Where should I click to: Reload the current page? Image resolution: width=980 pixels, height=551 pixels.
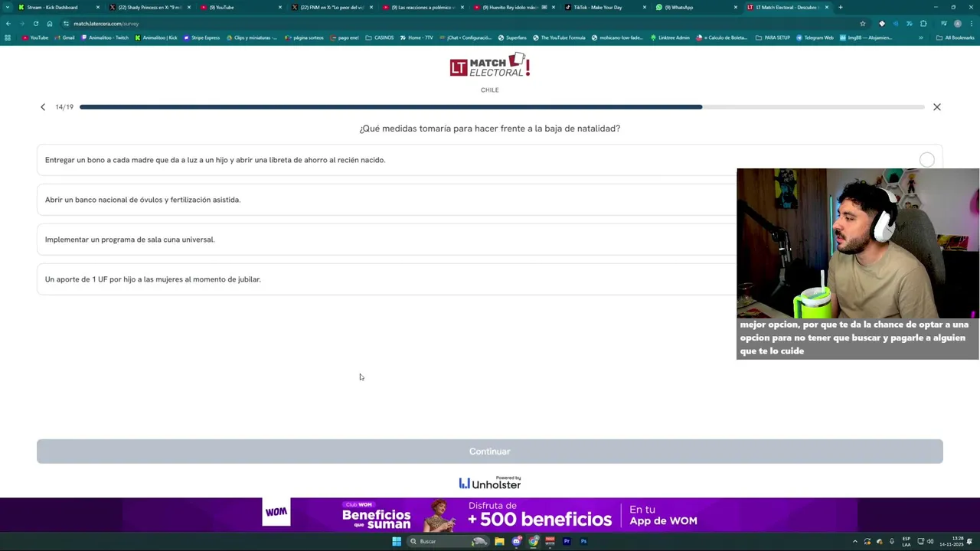point(35,24)
